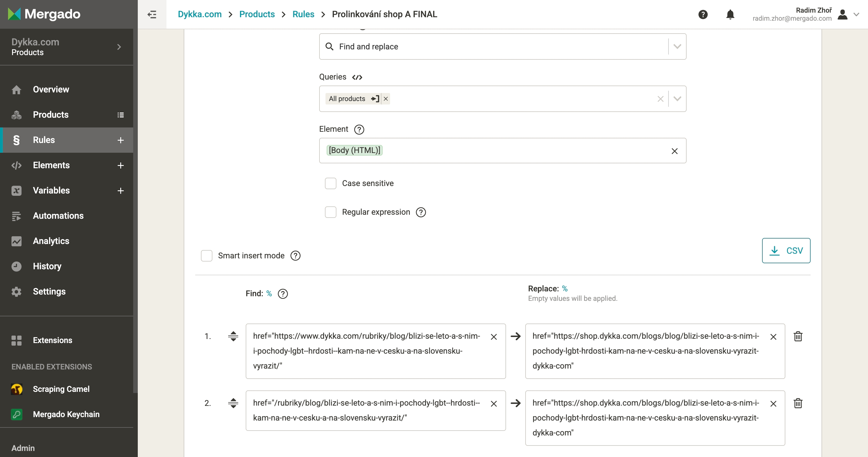Open the help question mark in the header

point(703,14)
